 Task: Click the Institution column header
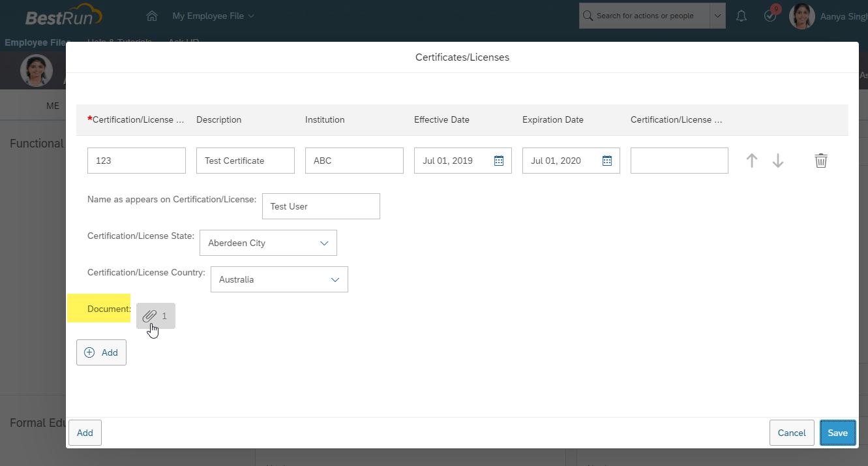tap(325, 120)
